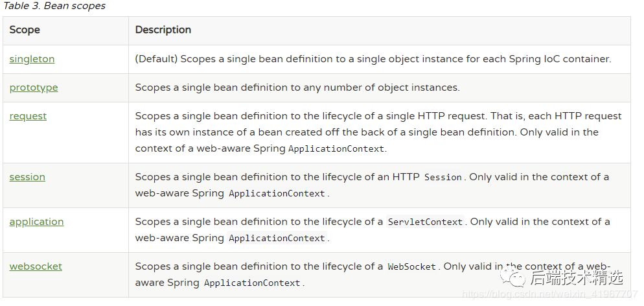Click the prototype row description text
644x306 pixels.
(297, 88)
